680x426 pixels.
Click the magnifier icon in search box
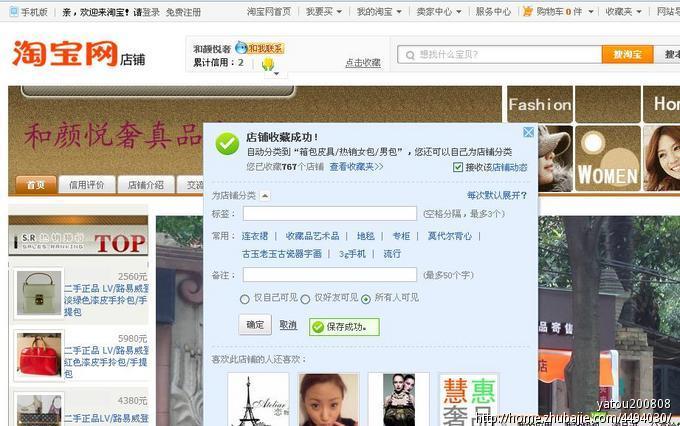point(410,55)
